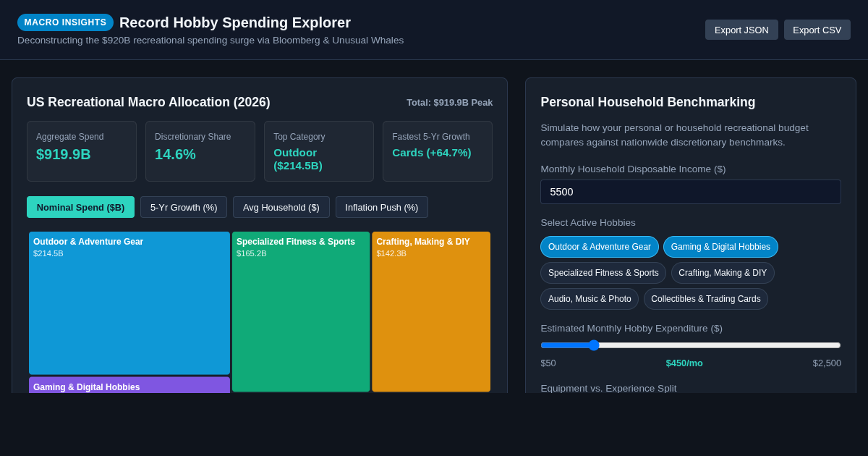
Task: Click the Total: $919.9B Peak label
Action: (450, 103)
